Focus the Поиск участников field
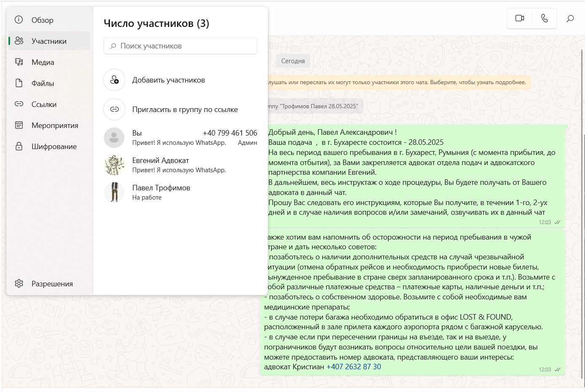 coord(180,46)
